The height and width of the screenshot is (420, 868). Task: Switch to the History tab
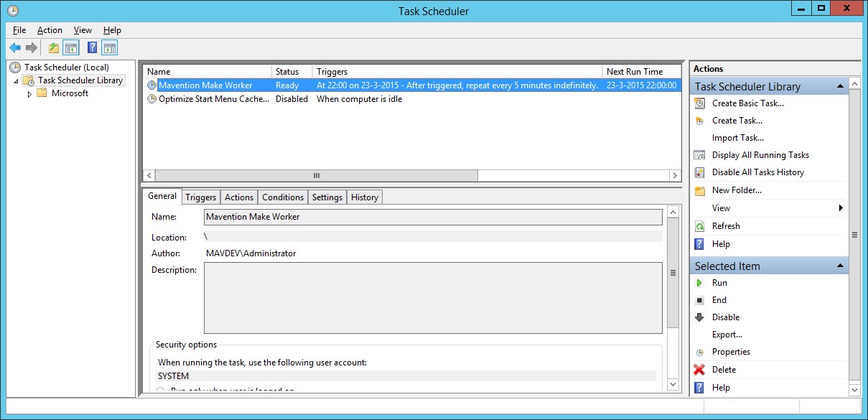(364, 197)
